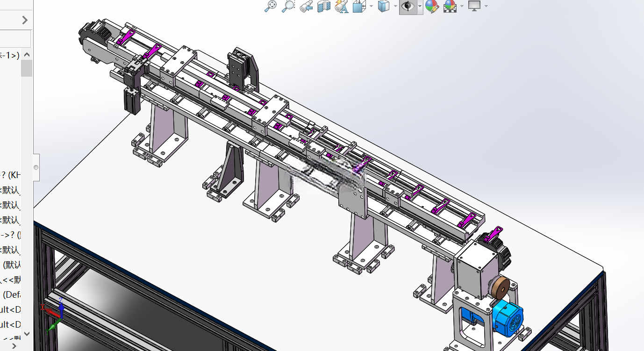Toggle the Hide/Show Items eye button
644x351 pixels.
pos(408,6)
